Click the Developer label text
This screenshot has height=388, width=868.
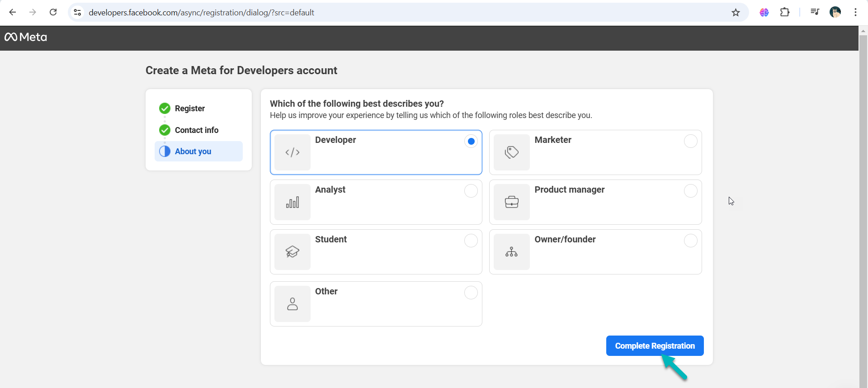coord(335,140)
